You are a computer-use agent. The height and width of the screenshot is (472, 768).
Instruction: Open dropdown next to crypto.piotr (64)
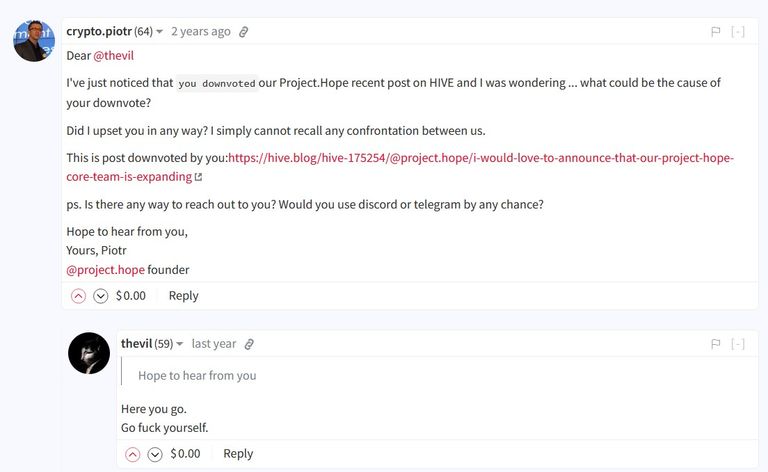pyautogui.click(x=159, y=32)
